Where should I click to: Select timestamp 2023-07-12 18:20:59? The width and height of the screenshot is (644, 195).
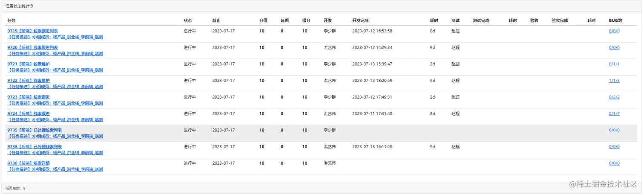click(372, 81)
